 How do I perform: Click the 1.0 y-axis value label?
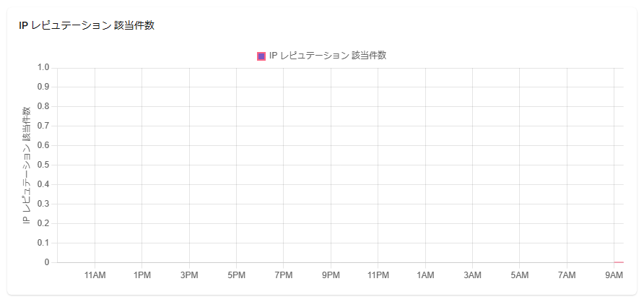(43, 68)
